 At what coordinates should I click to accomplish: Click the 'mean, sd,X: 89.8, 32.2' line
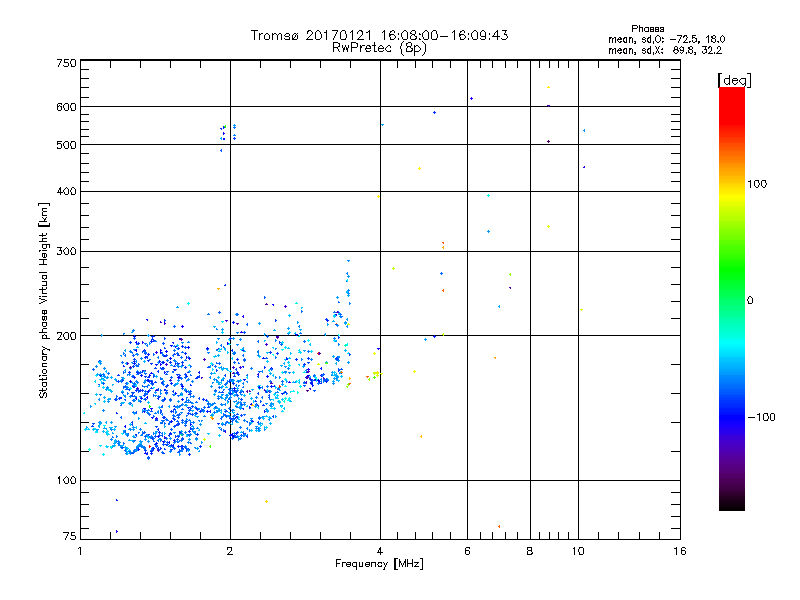665,50
